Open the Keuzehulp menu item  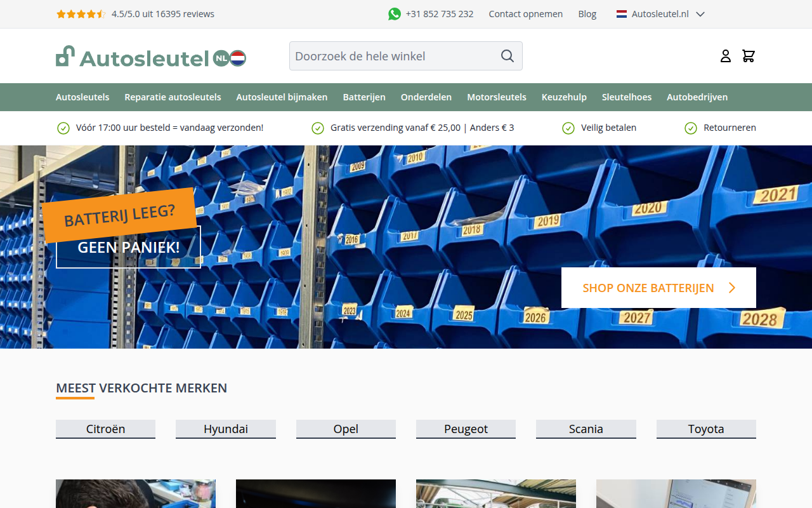pyautogui.click(x=564, y=97)
